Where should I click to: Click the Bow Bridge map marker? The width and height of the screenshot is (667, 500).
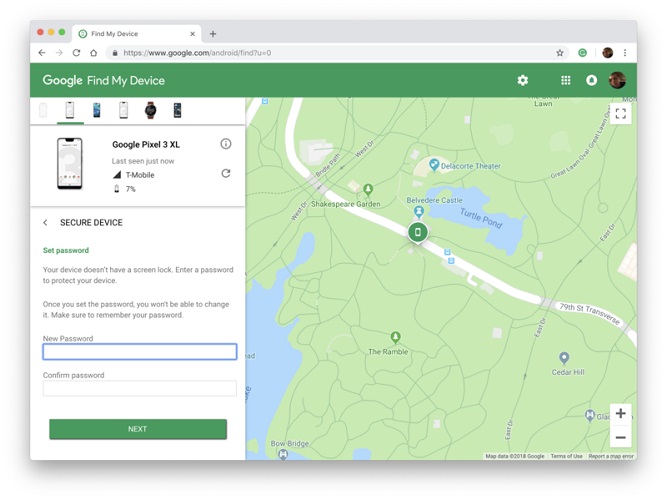(283, 454)
